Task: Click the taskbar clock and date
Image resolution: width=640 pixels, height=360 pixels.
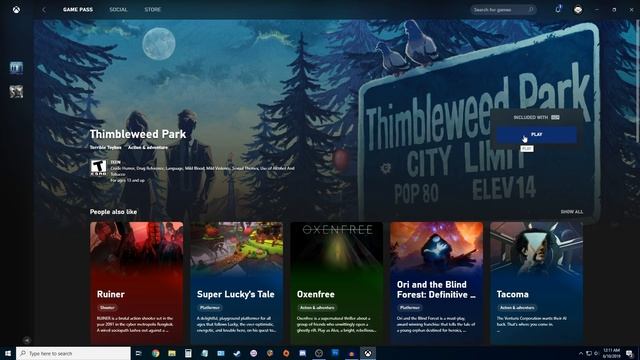Action: pyautogui.click(x=611, y=353)
